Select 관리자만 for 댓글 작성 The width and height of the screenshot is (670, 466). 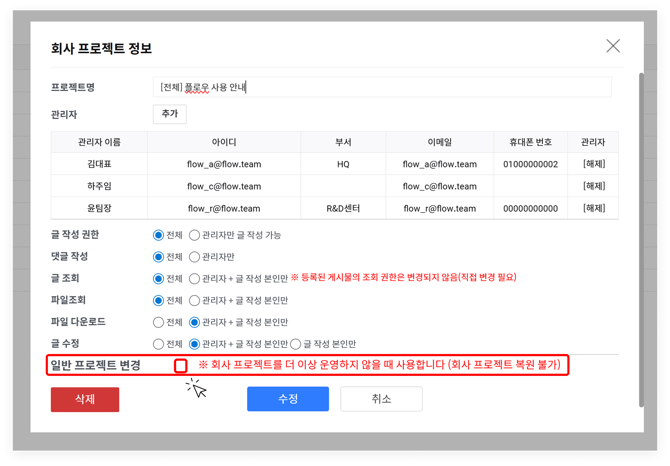(195, 257)
